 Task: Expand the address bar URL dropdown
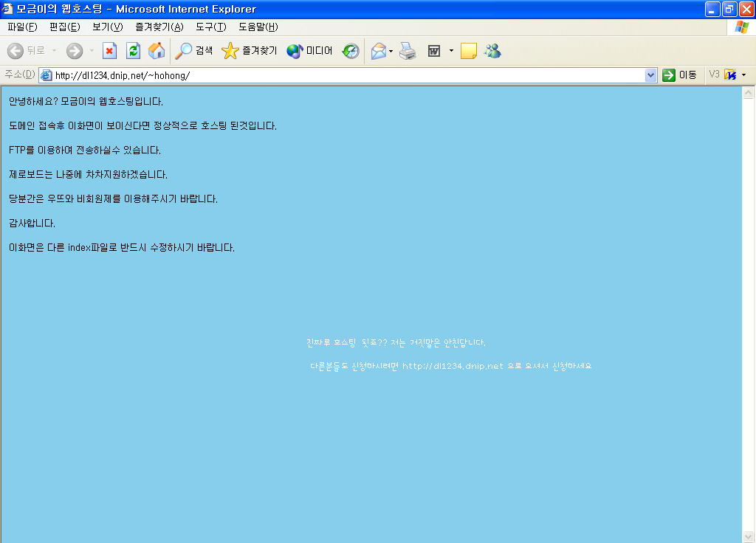[650, 75]
